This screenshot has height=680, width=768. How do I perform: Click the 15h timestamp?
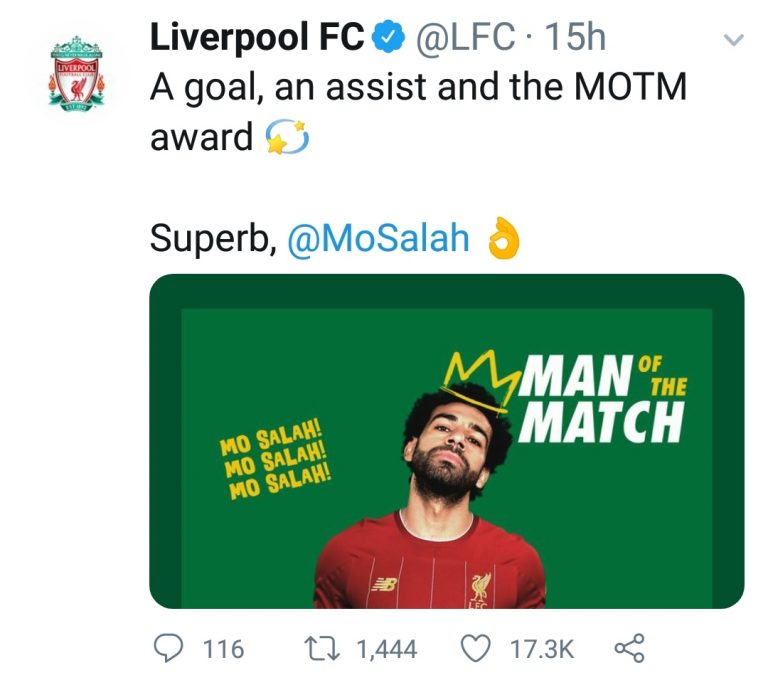579,39
